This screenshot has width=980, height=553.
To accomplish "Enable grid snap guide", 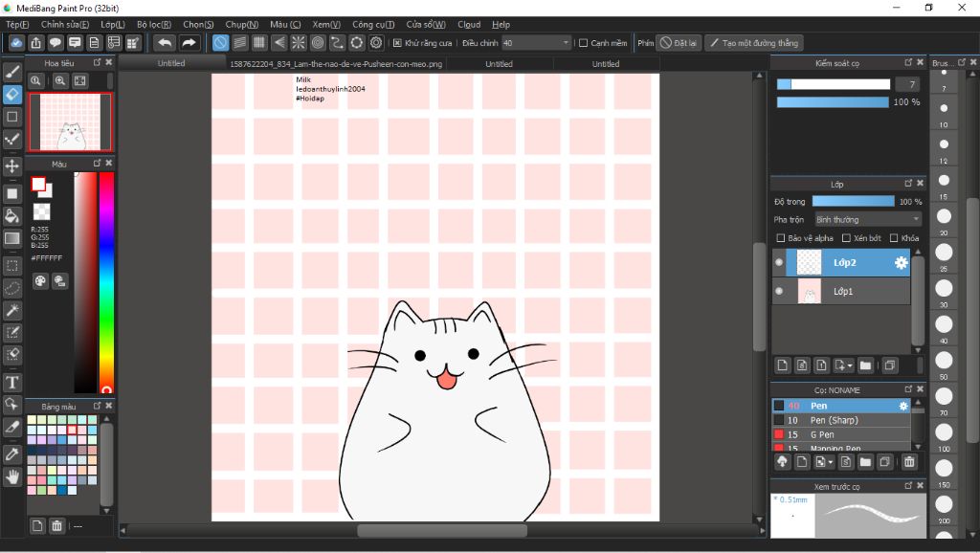I will tap(259, 42).
